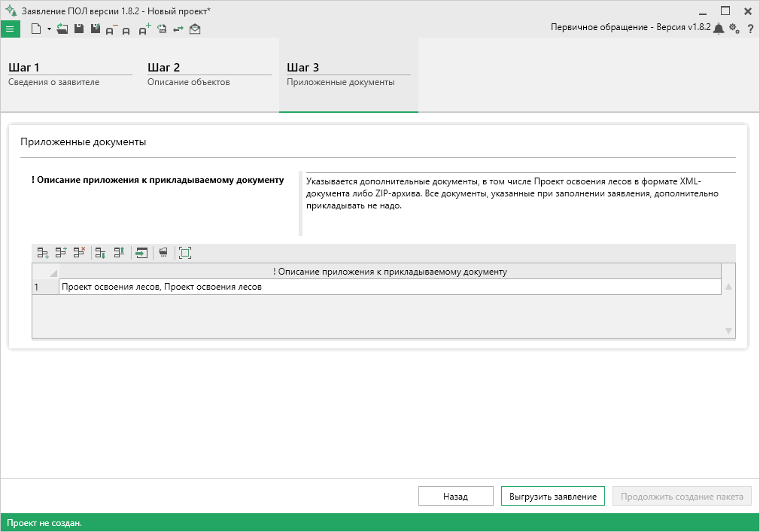The height and width of the screenshot is (532, 760).
Task: Open the envelope mail icon in the toolbar
Action: 195,29
